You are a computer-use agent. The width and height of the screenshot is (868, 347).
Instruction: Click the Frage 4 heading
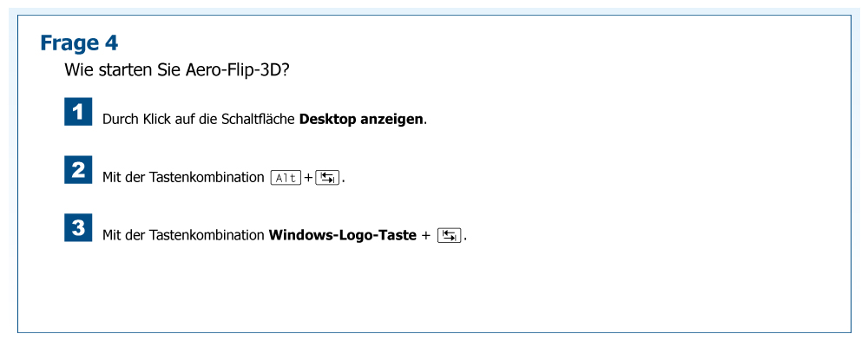coord(79,43)
